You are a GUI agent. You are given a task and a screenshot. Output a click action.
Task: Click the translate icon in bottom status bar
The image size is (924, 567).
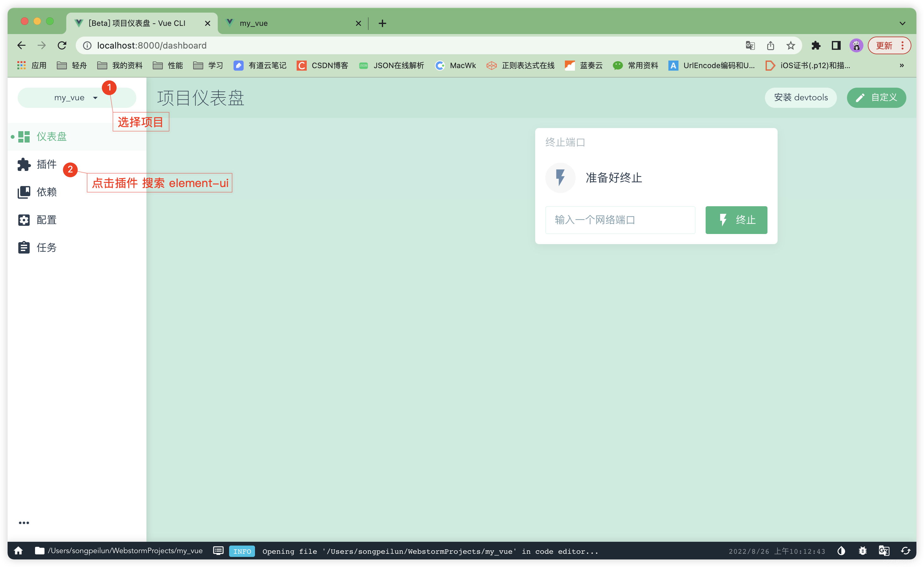coord(884,551)
